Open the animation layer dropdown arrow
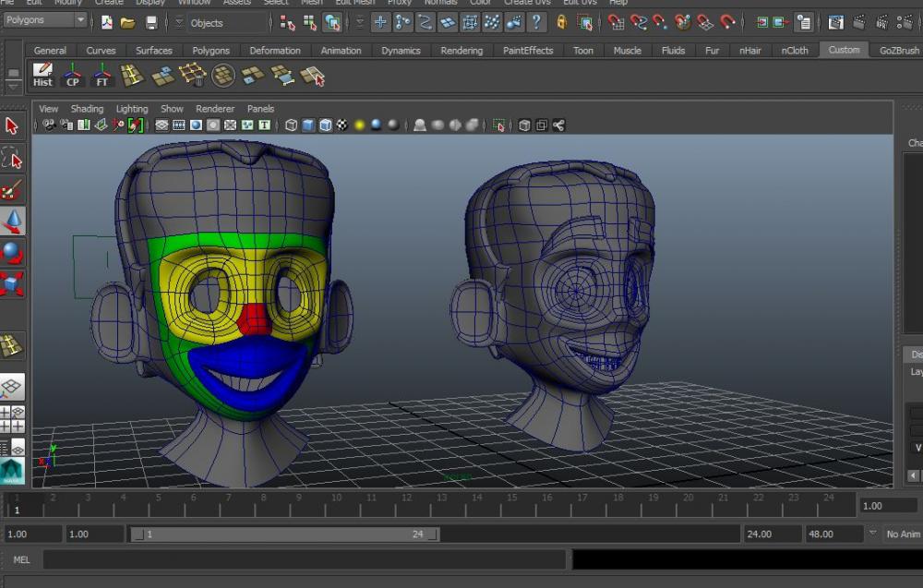Screen dimensions: 923x588 873,534
